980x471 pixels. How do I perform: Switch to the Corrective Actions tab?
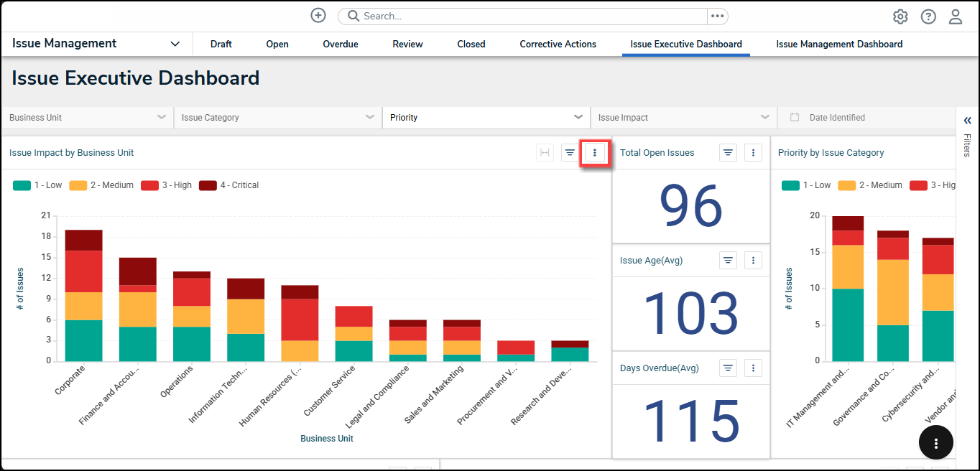[x=558, y=45]
